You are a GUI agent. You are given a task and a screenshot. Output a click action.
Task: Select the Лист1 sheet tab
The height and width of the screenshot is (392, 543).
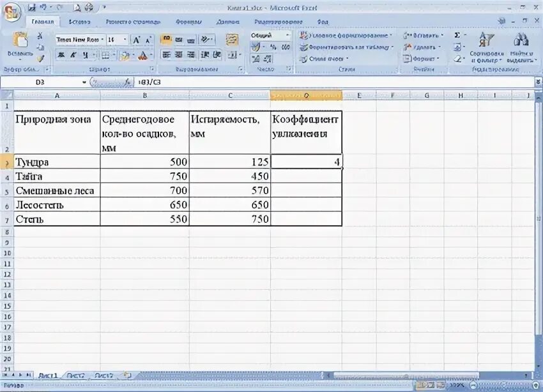pyautogui.click(x=47, y=375)
